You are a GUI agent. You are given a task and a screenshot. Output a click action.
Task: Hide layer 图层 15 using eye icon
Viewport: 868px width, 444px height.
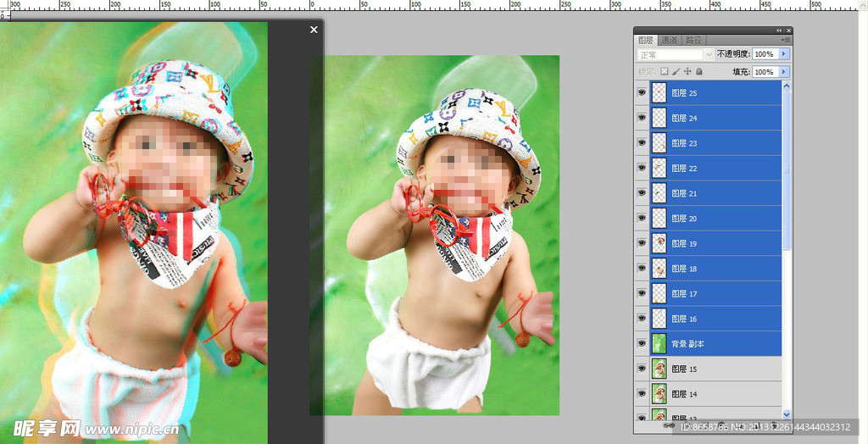642,369
